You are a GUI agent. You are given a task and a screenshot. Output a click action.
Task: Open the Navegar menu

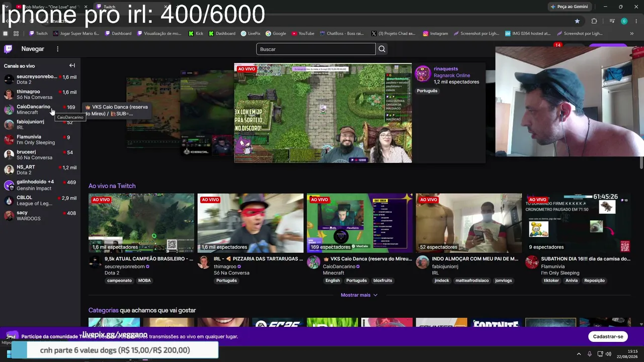pyautogui.click(x=33, y=49)
